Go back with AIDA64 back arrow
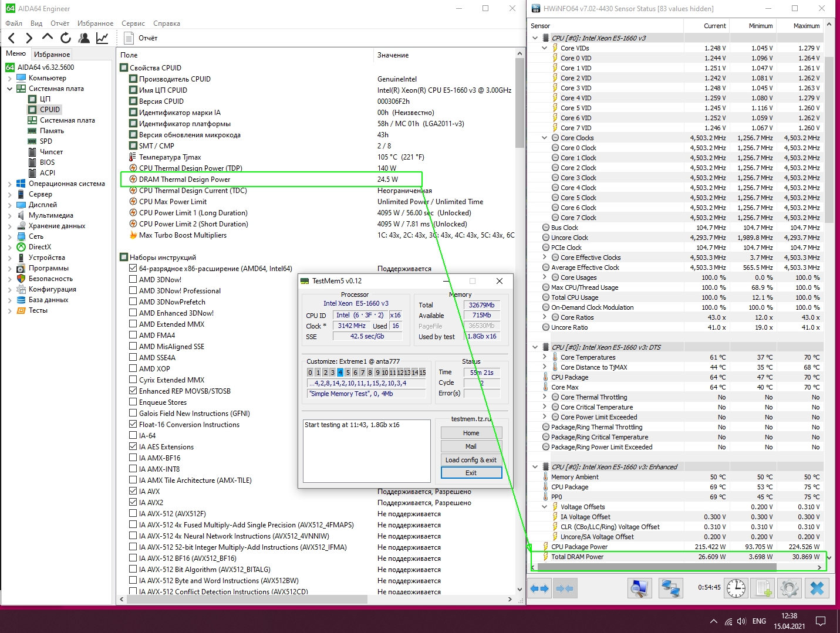This screenshot has width=840, height=633. 12,38
